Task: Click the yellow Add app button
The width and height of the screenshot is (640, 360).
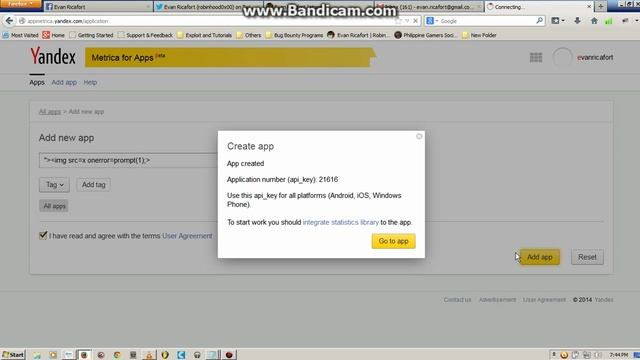Action: click(540, 257)
